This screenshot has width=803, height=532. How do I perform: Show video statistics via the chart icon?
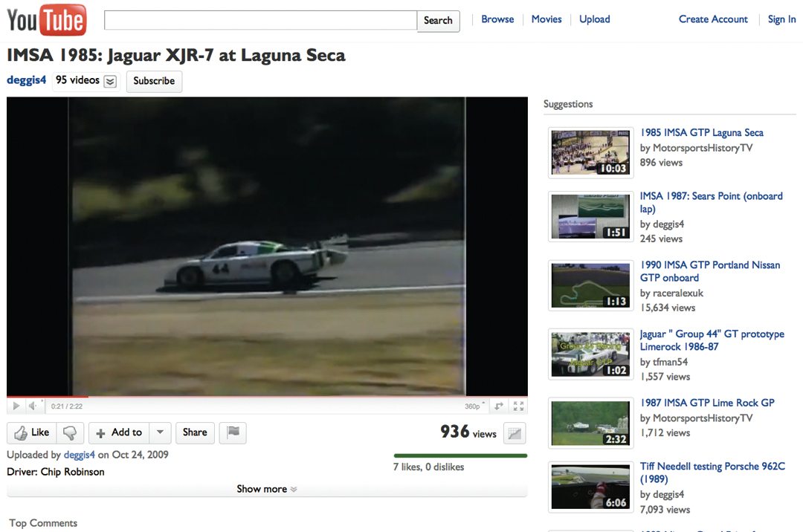(515, 434)
